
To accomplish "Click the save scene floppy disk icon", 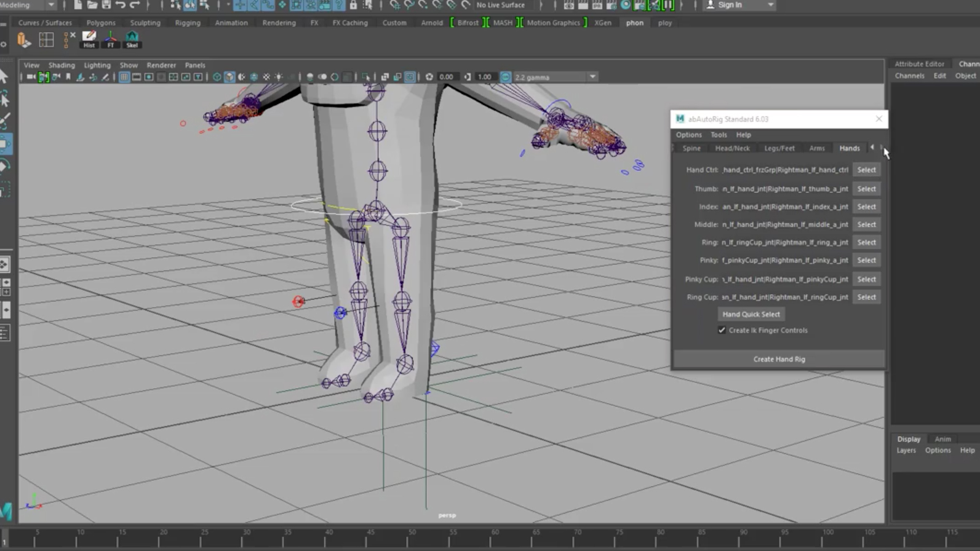I will [106, 5].
